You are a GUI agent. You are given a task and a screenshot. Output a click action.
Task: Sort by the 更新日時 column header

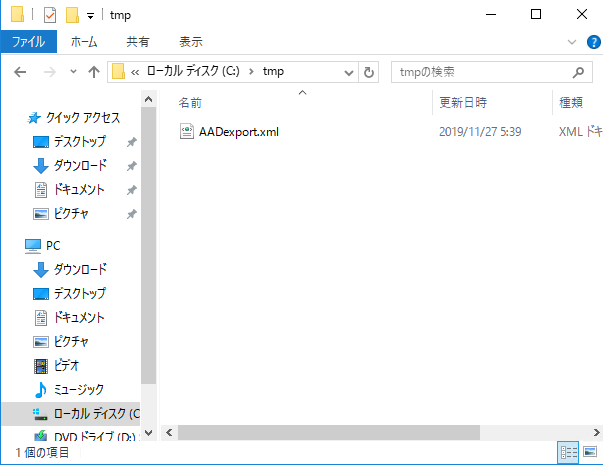click(463, 103)
